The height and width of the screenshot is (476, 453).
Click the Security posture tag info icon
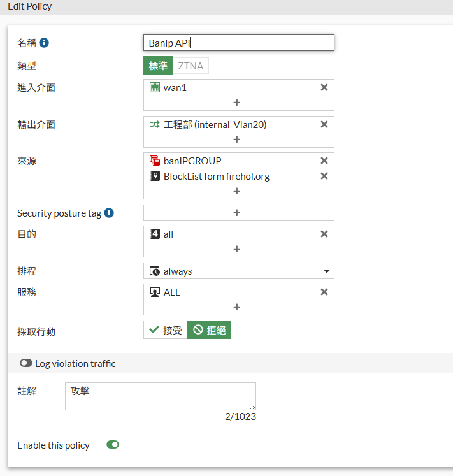[109, 213]
